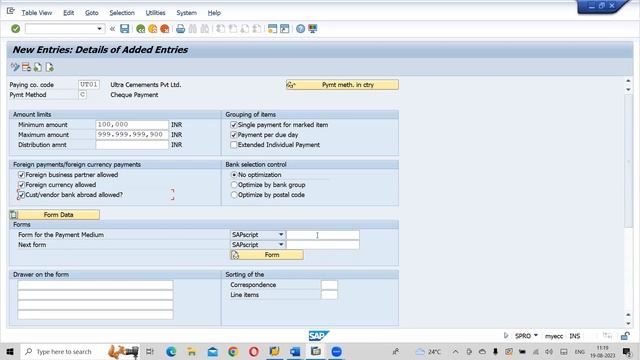Click the Create new session icon
Viewport: 640px width, 360px height.
(x=272, y=29)
